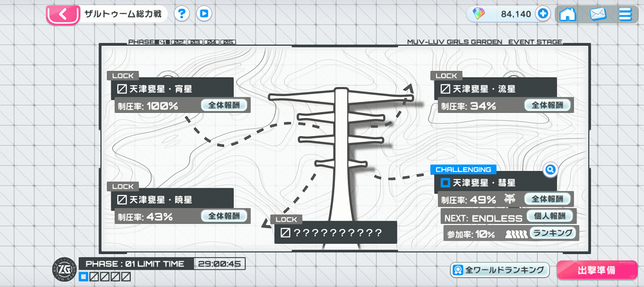Tap the blue active phase indicator square

(82, 277)
